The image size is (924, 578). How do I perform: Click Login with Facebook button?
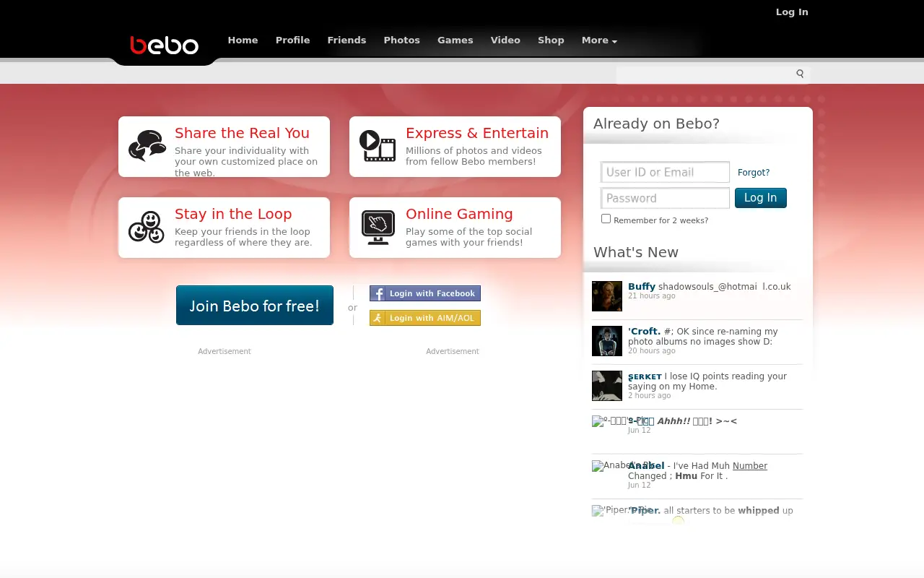(425, 293)
